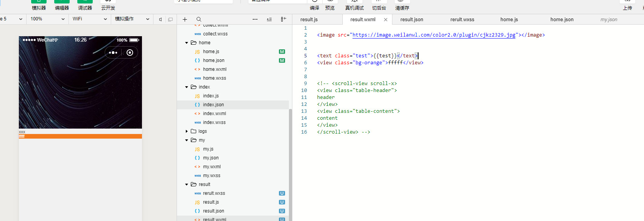Click the simulator preview image
Screen dimensions: 644x221
(80, 82)
